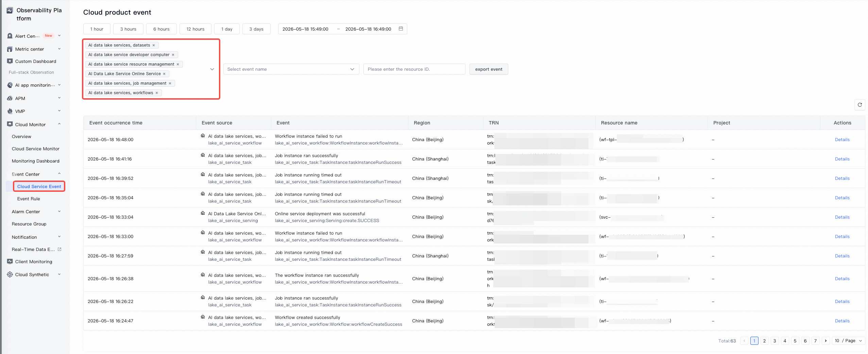Select the '3 hours' time range
868x354 pixels.
[x=128, y=29]
